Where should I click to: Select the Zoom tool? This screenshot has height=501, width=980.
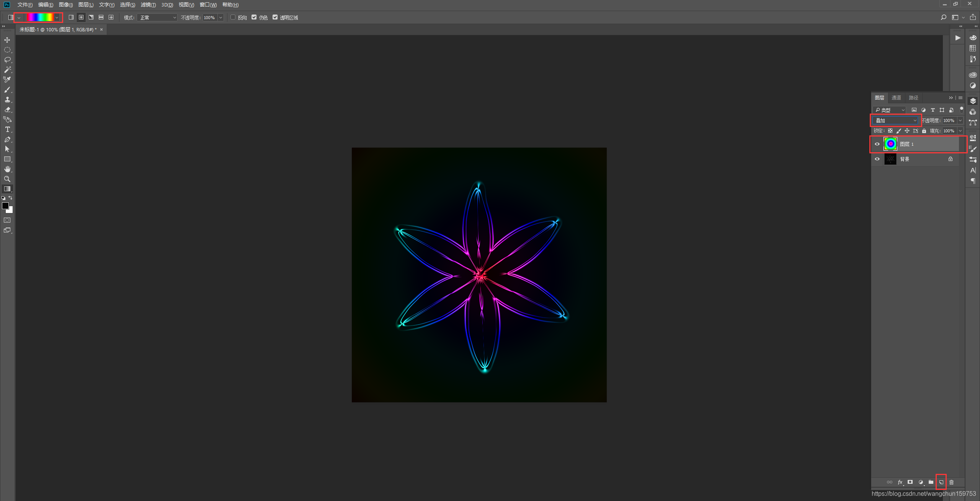[x=7, y=179]
